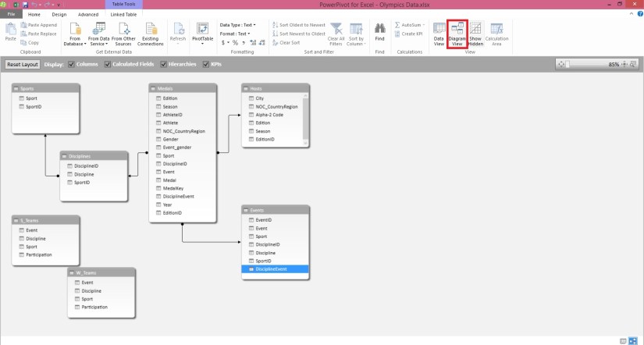Open Customize Quick Access Toolbar dropdown
The width and height of the screenshot is (644, 345).
point(59,5)
